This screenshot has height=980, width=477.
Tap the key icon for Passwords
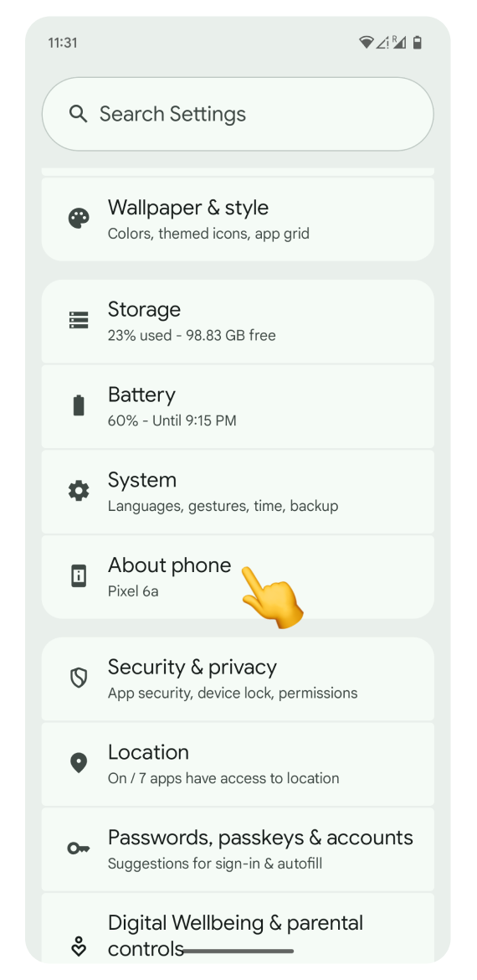tap(79, 848)
